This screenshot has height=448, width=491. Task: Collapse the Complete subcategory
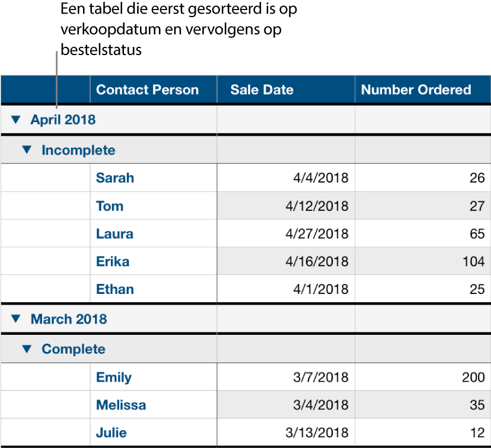[x=27, y=349]
